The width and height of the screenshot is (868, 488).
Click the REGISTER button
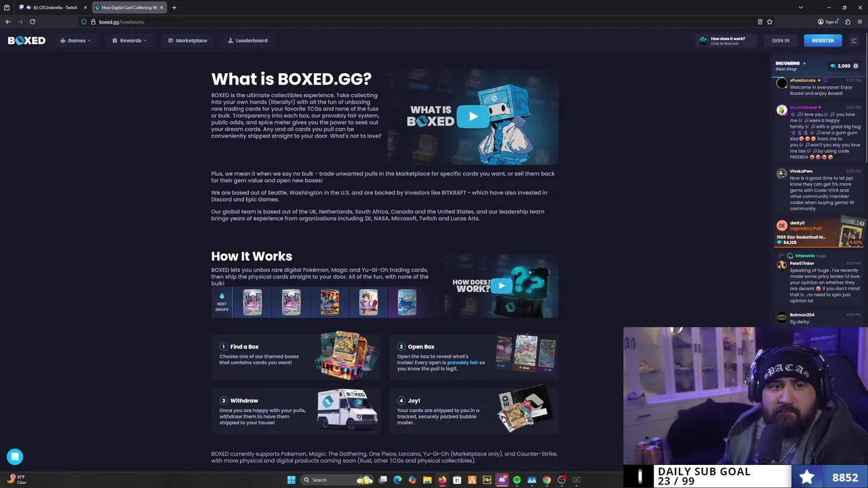pos(823,41)
